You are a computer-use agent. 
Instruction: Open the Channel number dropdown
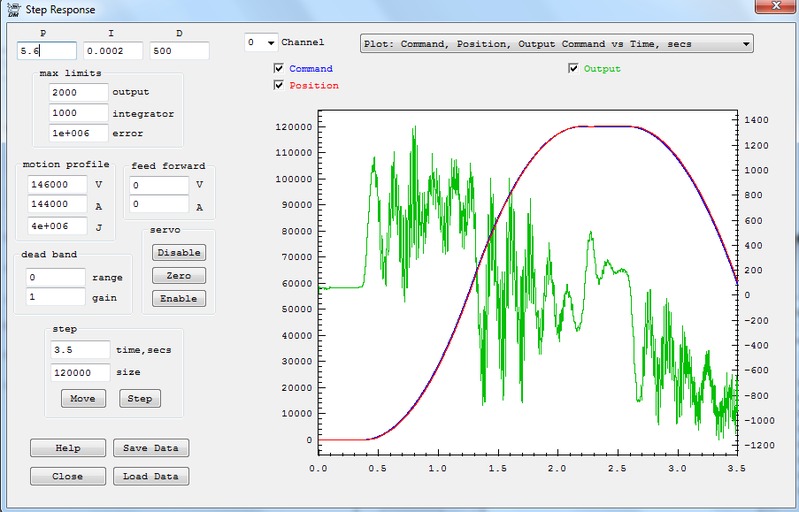(261, 43)
